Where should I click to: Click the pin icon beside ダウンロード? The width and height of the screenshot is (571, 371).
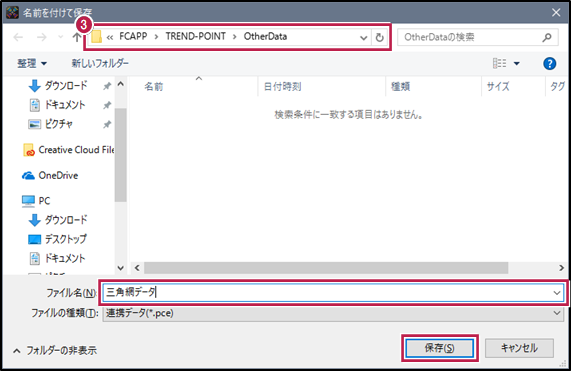click(107, 86)
